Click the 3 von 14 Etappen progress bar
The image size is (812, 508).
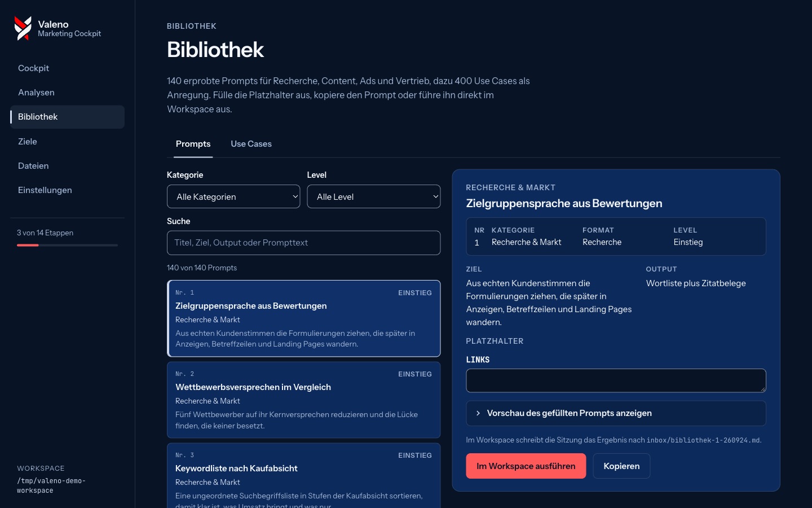click(67, 245)
